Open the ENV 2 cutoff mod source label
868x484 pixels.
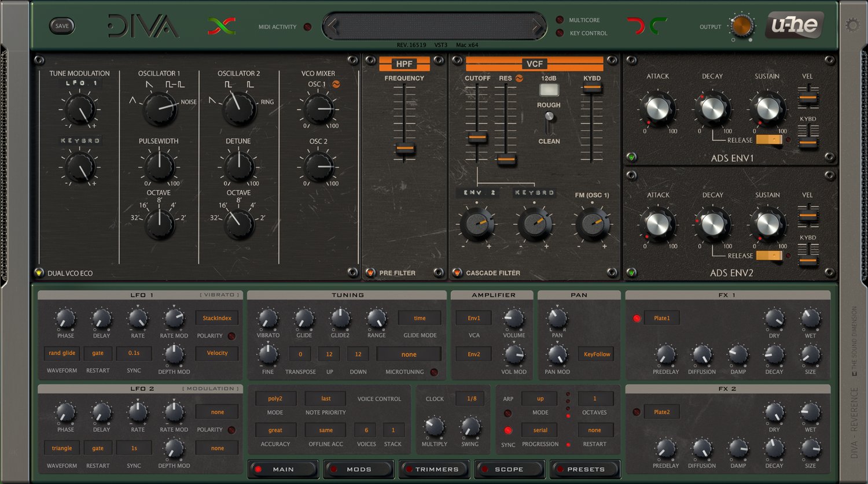tap(478, 193)
